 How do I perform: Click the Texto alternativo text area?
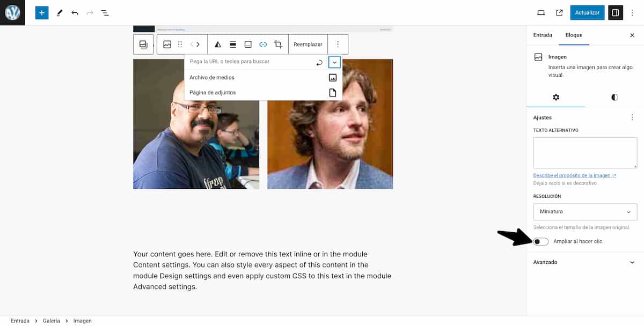click(585, 152)
